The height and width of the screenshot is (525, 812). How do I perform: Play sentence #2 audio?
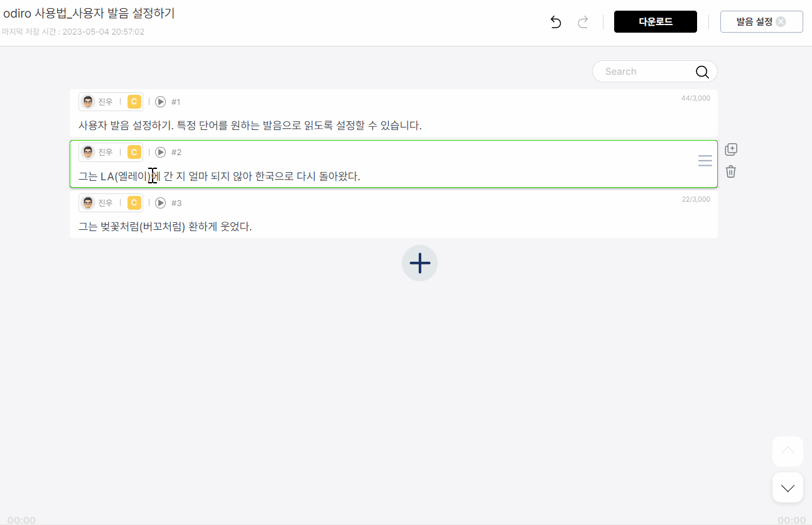(161, 152)
